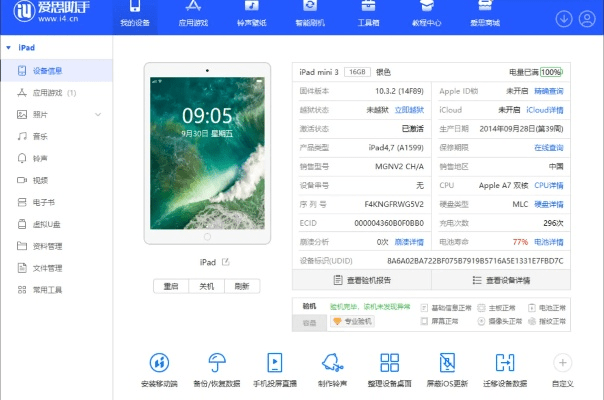Image resolution: width=604 pixels, height=400 pixels.
Task: Click the 刷新 button
Action: (242, 286)
